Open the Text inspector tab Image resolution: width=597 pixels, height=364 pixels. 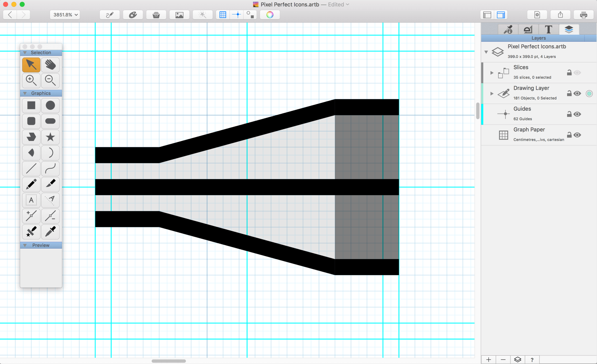[548, 29]
